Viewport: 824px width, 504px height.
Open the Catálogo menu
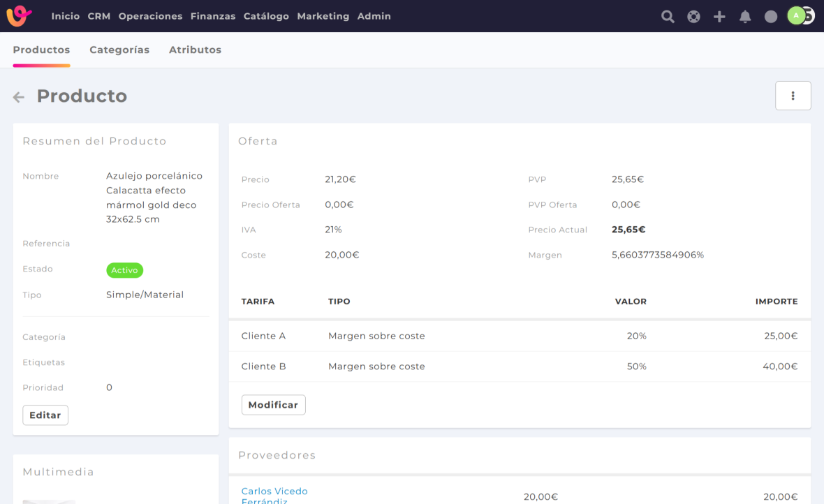pos(266,16)
